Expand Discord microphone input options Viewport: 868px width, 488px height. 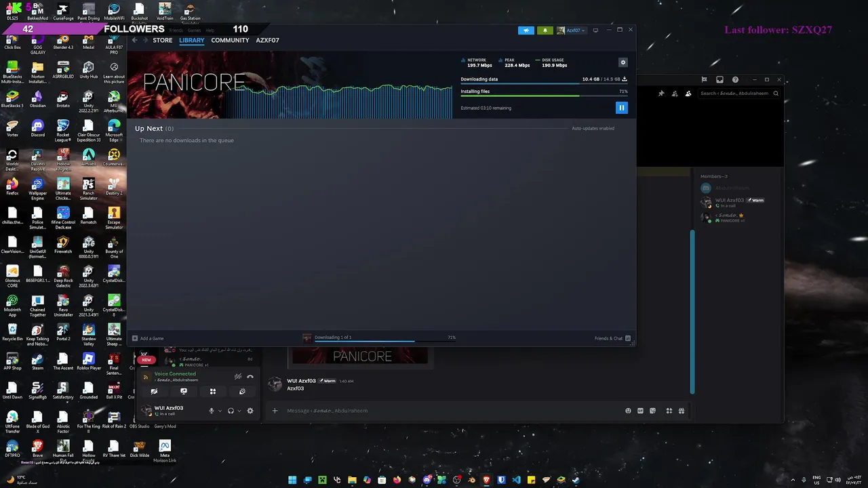pyautogui.click(x=220, y=411)
